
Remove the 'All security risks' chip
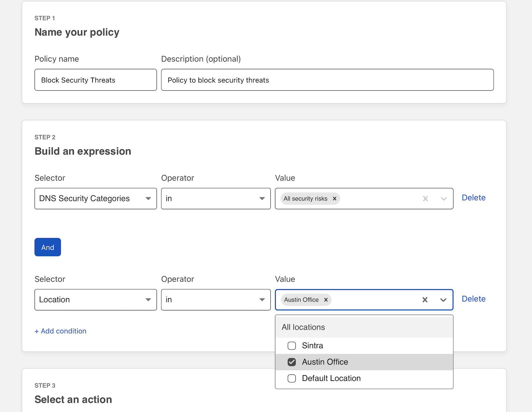(335, 199)
